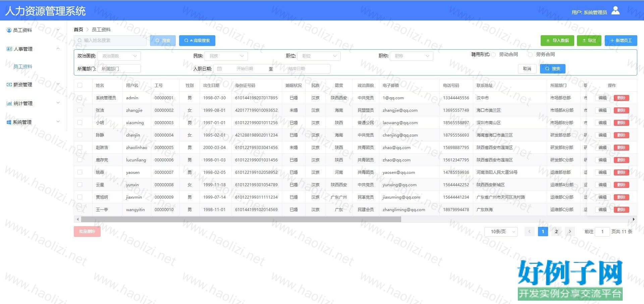Click the horizontal scrollbar under the table
Viewport: 644px width, 304px height.
point(241,219)
